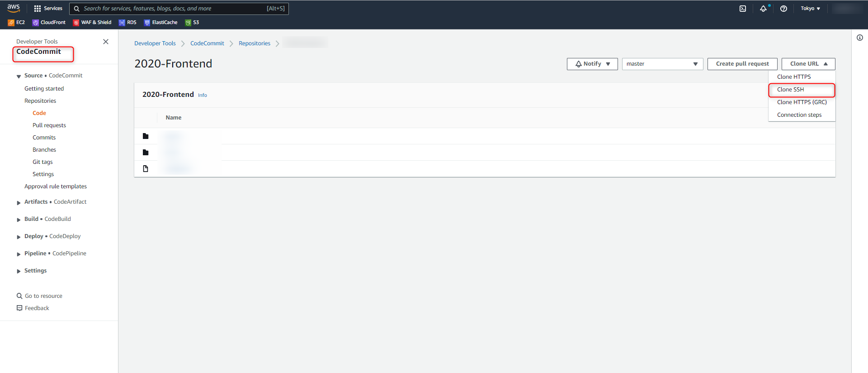This screenshot has width=868, height=373.
Task: Go to Repositories breadcrumb link
Action: pos(255,43)
